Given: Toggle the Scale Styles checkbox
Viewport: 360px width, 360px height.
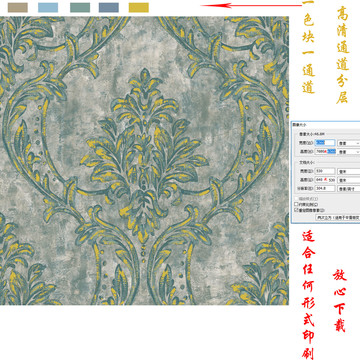Looking at the screenshot, I should [296, 199].
